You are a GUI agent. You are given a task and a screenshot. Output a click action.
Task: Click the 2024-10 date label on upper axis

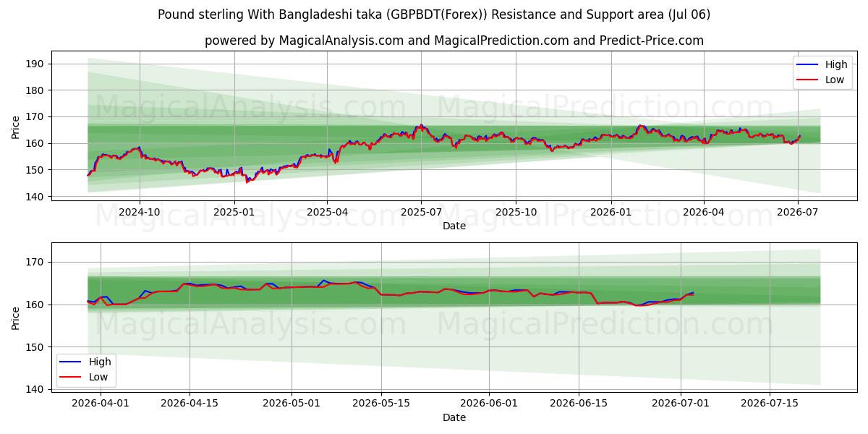[x=140, y=213]
